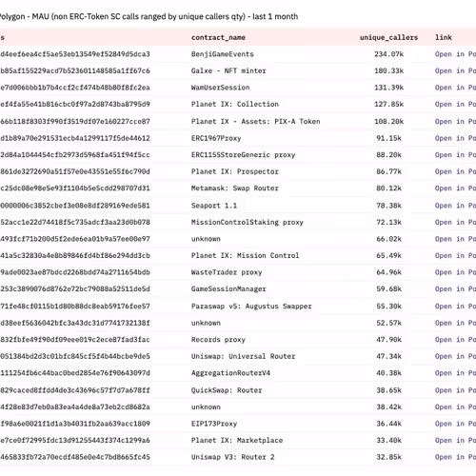Click the 91.15k unique callers value
This screenshot has height=476, width=476.
[388, 138]
